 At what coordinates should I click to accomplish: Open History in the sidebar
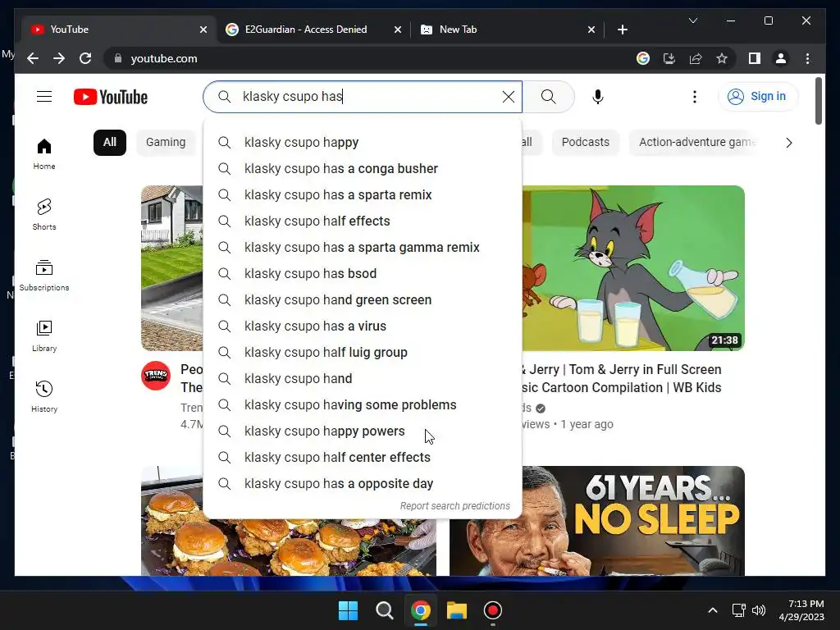click(x=44, y=396)
